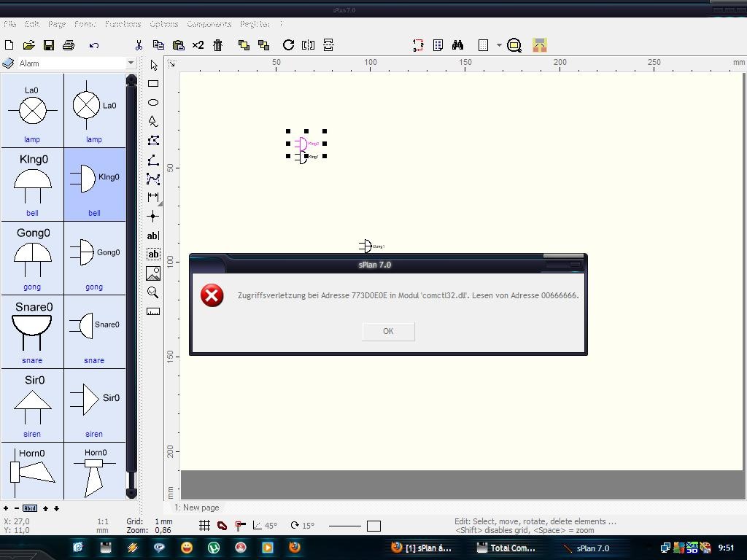The height and width of the screenshot is (560, 747).
Task: Add a component with the plus icon
Action: pos(6,508)
